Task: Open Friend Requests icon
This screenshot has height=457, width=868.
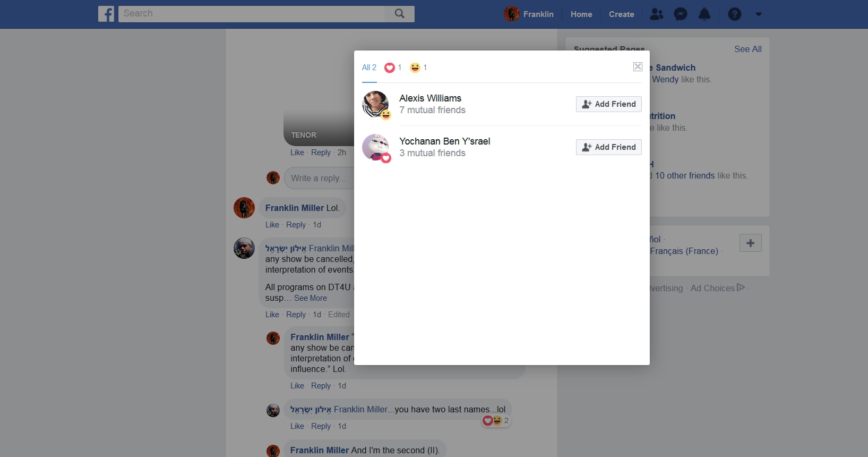Action: 657,14
